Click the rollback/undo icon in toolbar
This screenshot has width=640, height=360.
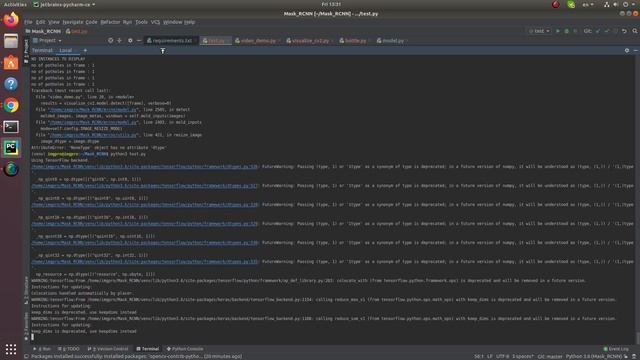(x=624, y=31)
